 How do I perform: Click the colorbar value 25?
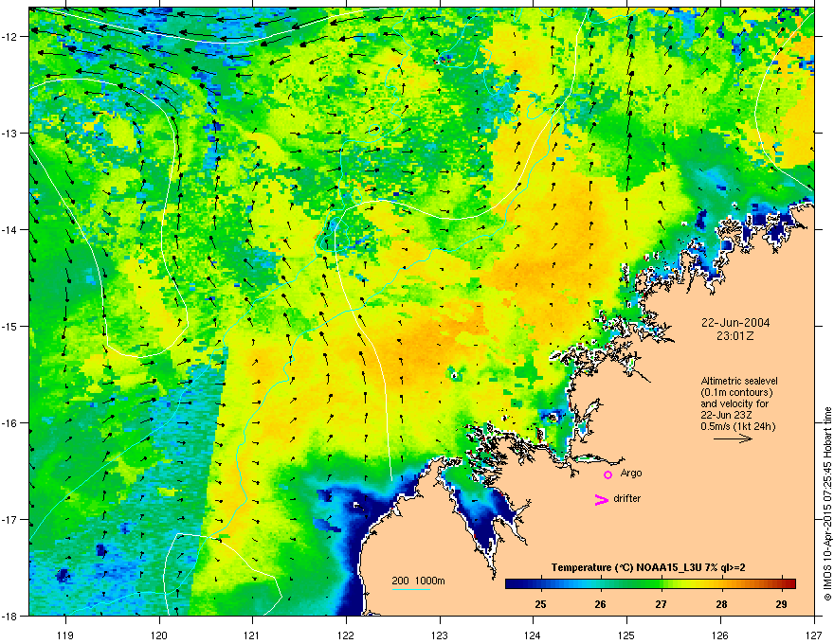[540, 604]
